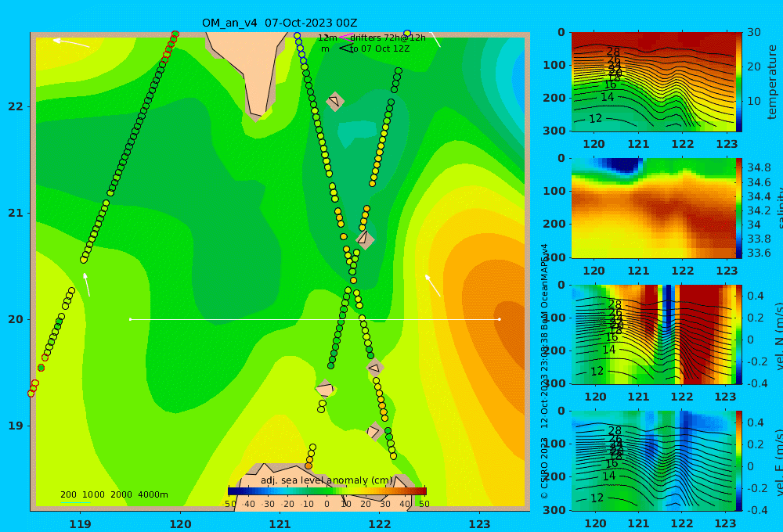Viewport: 783px width, 532px height.
Task: Click the cyan 200m contour legend line
Action: click(x=75, y=502)
